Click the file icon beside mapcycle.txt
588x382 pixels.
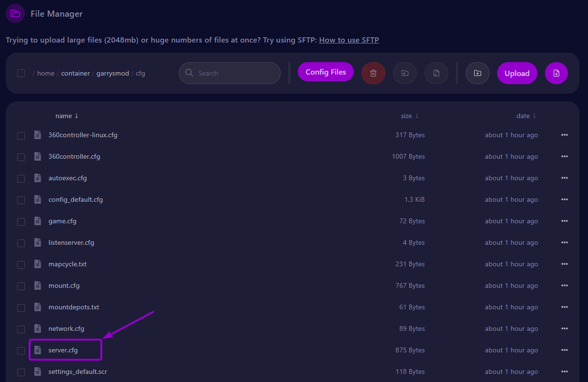(x=38, y=264)
